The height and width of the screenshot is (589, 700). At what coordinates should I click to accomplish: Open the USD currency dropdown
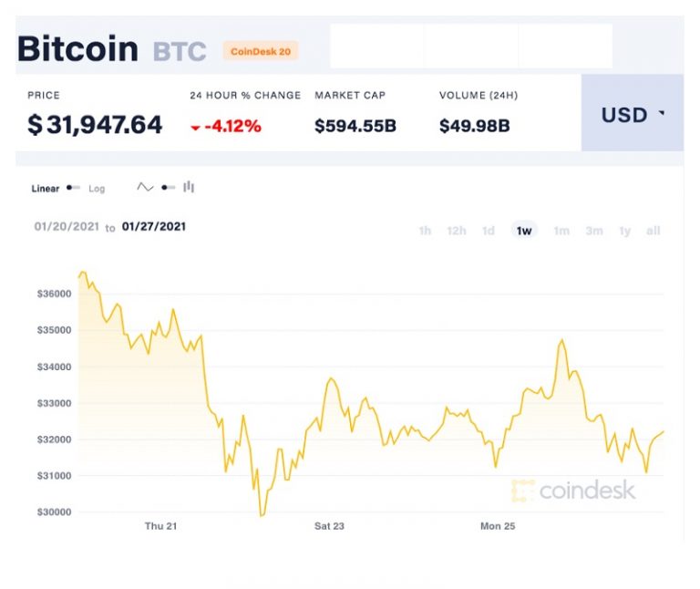pos(633,113)
